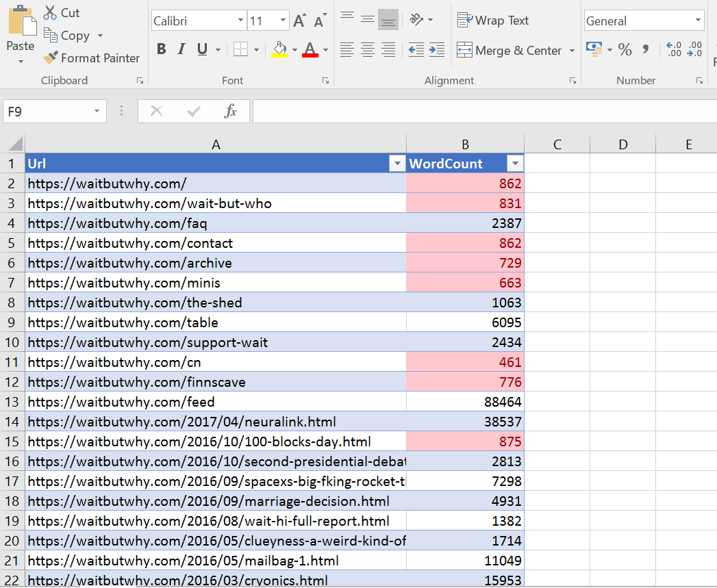Open accounting format dropdown arrow
This screenshot has width=717, height=588.
609,50
